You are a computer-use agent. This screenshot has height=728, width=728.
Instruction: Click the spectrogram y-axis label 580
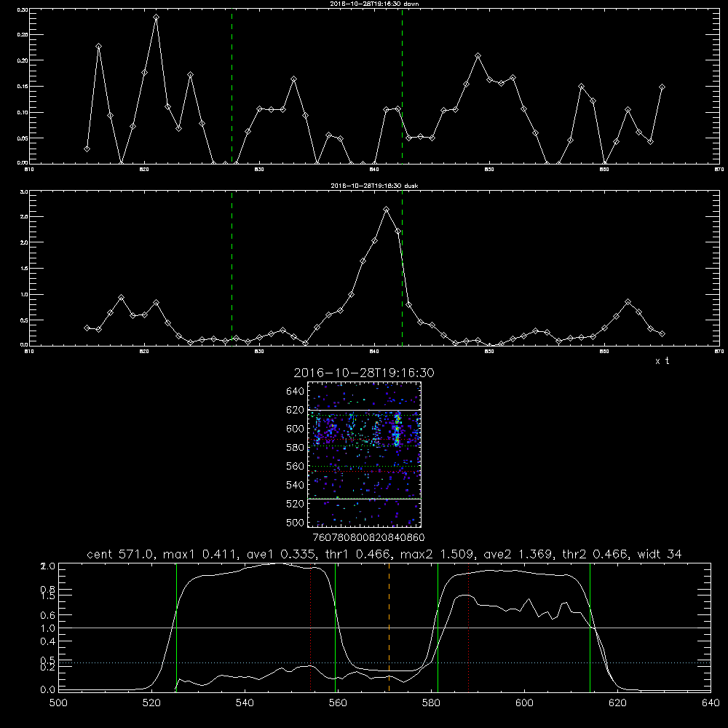[295, 448]
